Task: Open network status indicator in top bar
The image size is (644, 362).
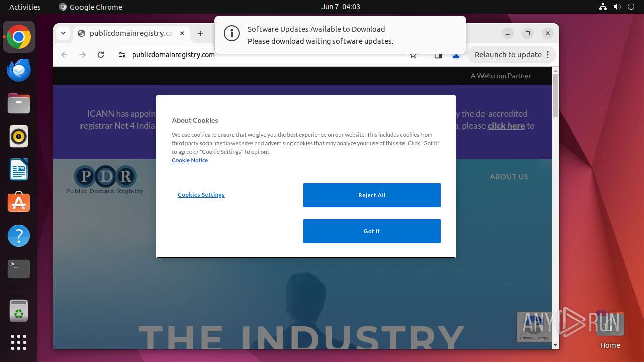Action: point(603,7)
